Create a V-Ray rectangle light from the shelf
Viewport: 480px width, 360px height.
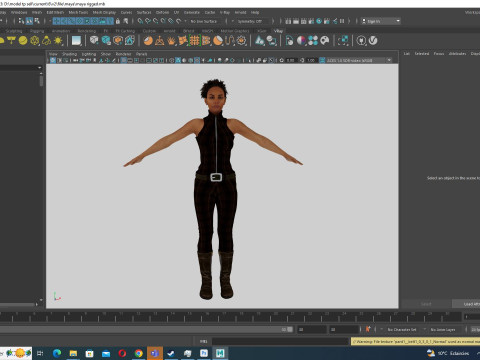(11, 41)
